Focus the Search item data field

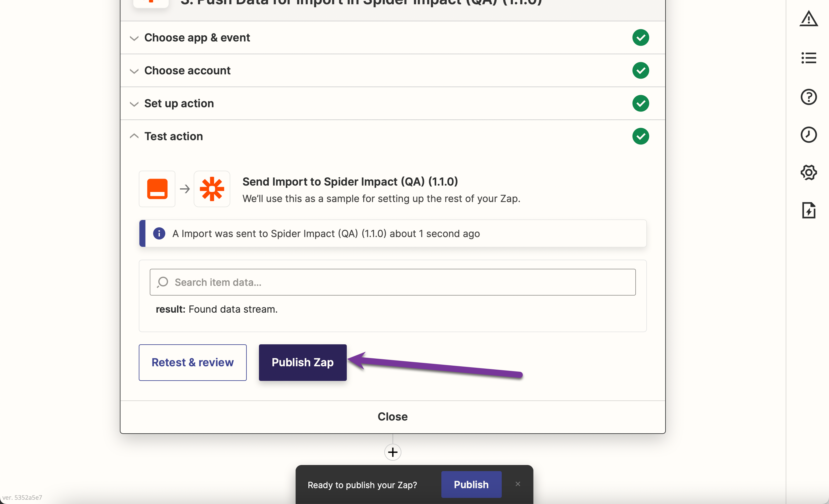point(393,282)
